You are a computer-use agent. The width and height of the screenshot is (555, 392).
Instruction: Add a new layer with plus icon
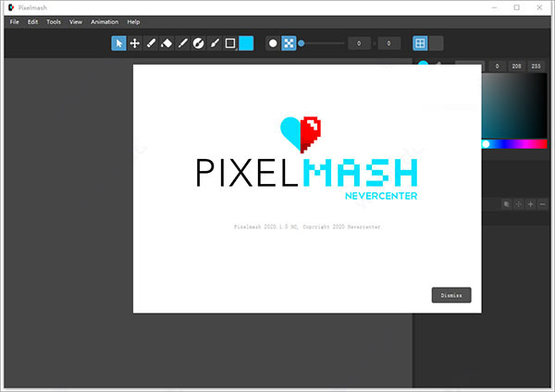click(531, 204)
